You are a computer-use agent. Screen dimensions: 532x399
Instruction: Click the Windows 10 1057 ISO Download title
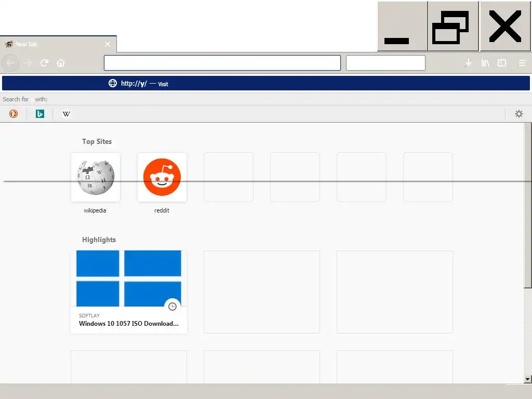pos(129,323)
